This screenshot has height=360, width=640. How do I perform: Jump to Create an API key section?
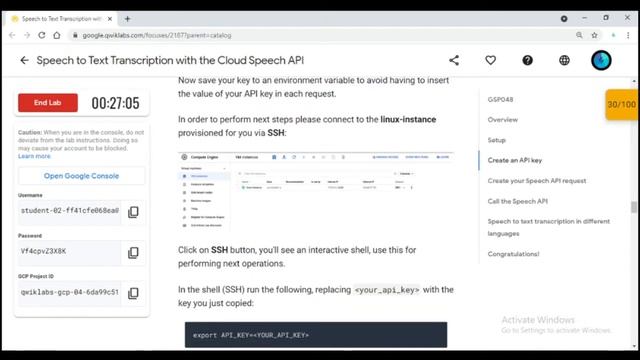[515, 160]
